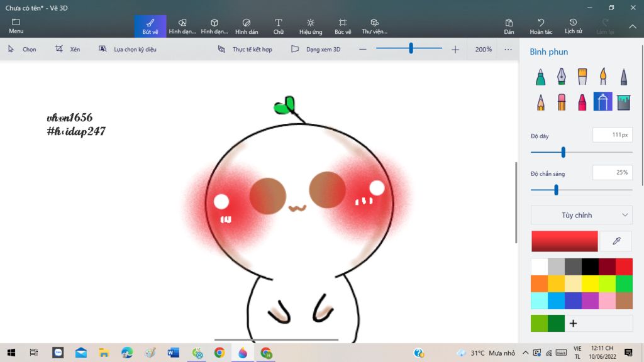Open Word from the taskbar

pos(173,353)
